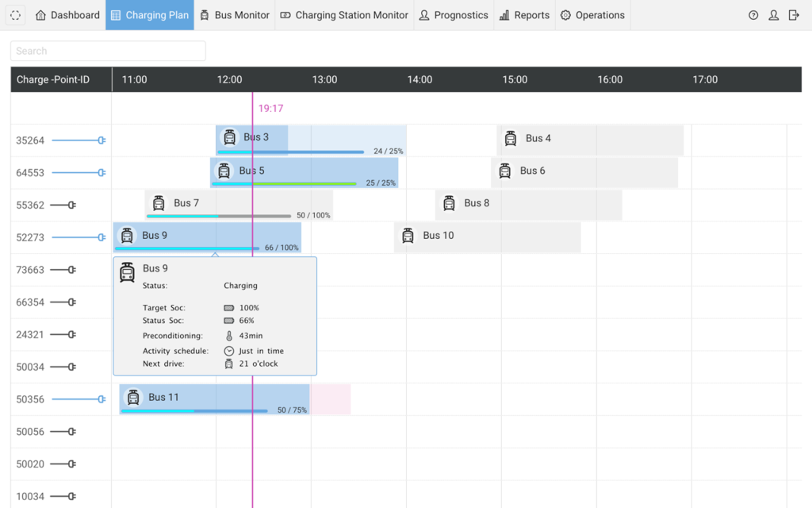Click the 66 / 100% label on Bus 9
Image resolution: width=812 pixels, height=508 pixels.
[282, 248]
